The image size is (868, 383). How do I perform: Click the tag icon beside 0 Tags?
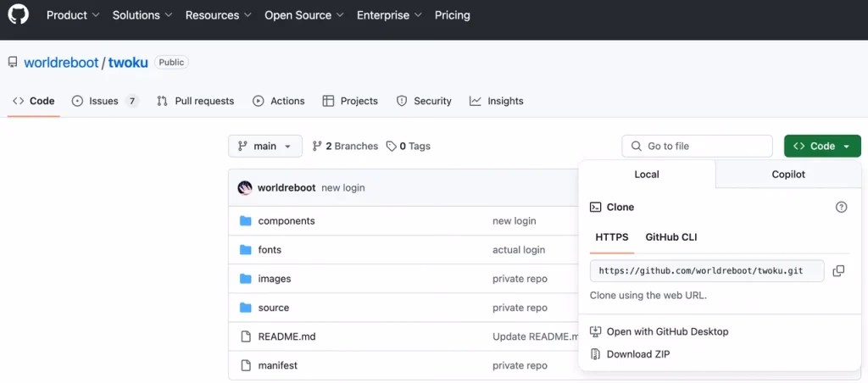point(392,146)
